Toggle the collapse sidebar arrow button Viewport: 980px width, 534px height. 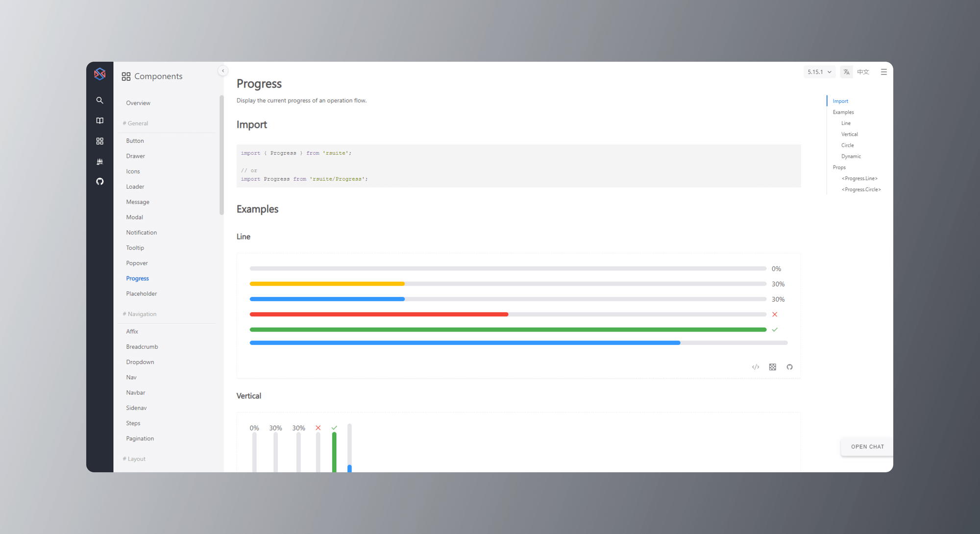point(223,71)
